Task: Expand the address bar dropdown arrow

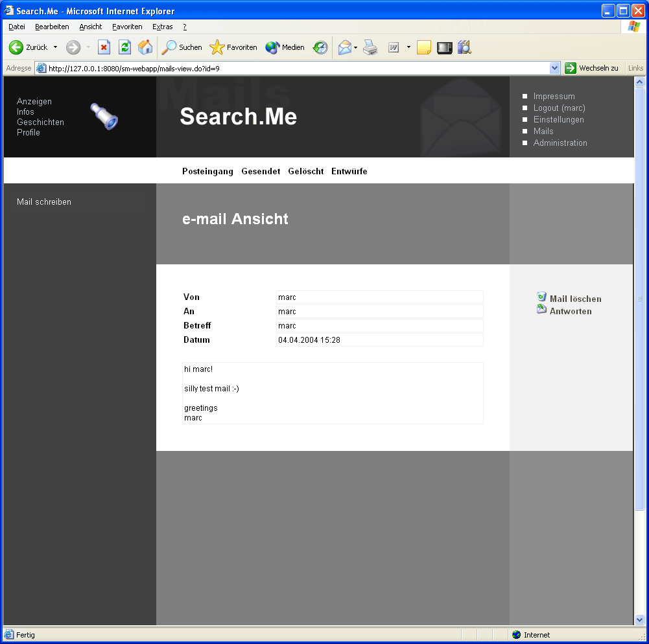Action: (554, 68)
